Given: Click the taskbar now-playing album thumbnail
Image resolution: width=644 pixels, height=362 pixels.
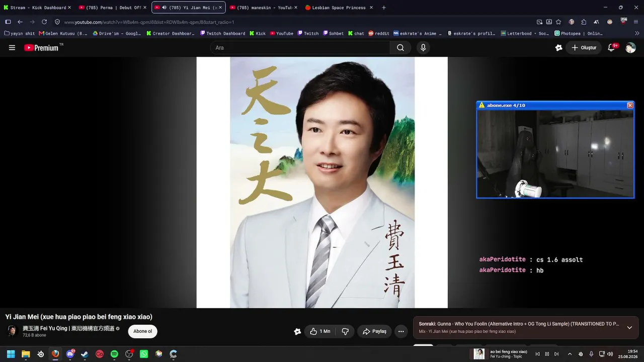Looking at the screenshot, I should 479,354.
